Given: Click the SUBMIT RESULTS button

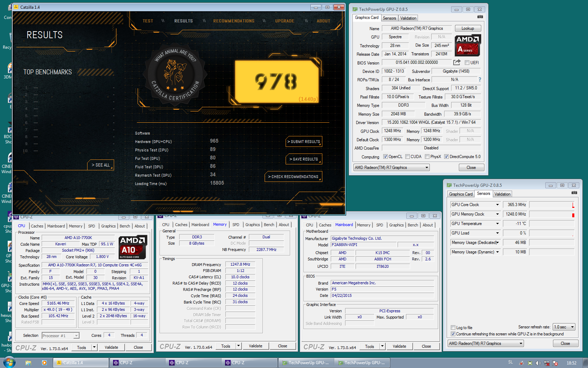Looking at the screenshot, I should coord(304,142).
